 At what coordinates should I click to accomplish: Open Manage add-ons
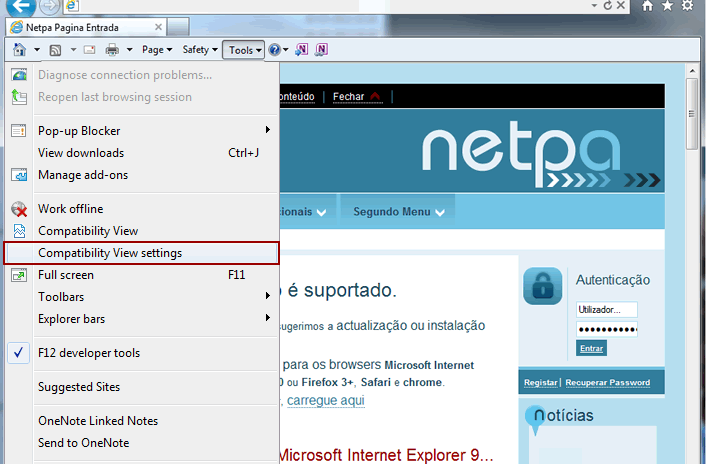[x=142, y=175]
